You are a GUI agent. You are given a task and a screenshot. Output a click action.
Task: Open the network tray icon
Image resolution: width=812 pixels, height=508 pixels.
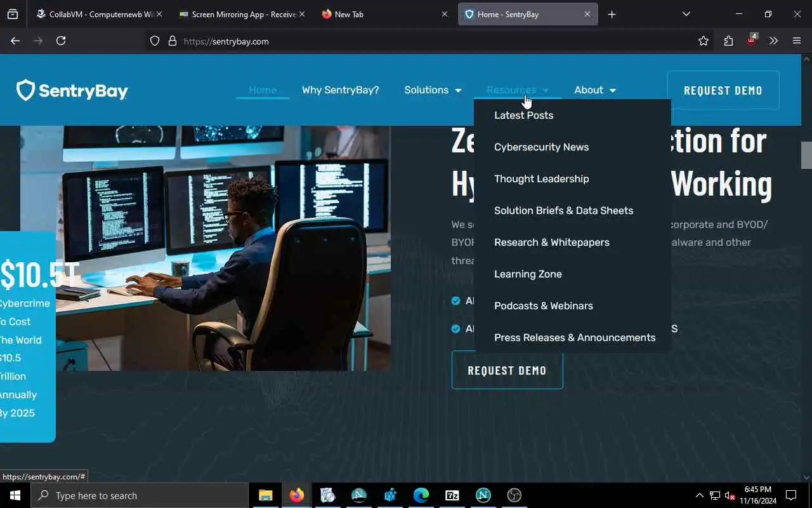tap(715, 495)
